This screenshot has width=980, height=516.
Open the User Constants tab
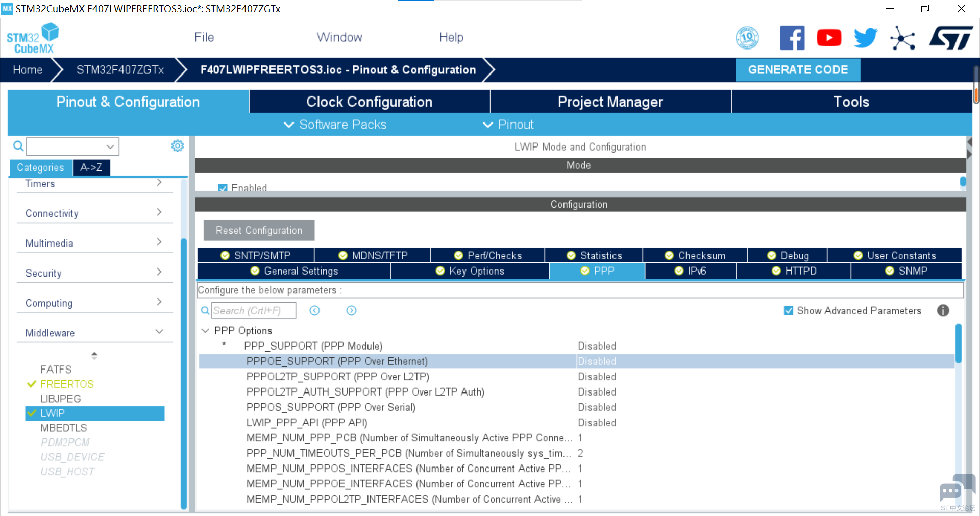pos(895,255)
